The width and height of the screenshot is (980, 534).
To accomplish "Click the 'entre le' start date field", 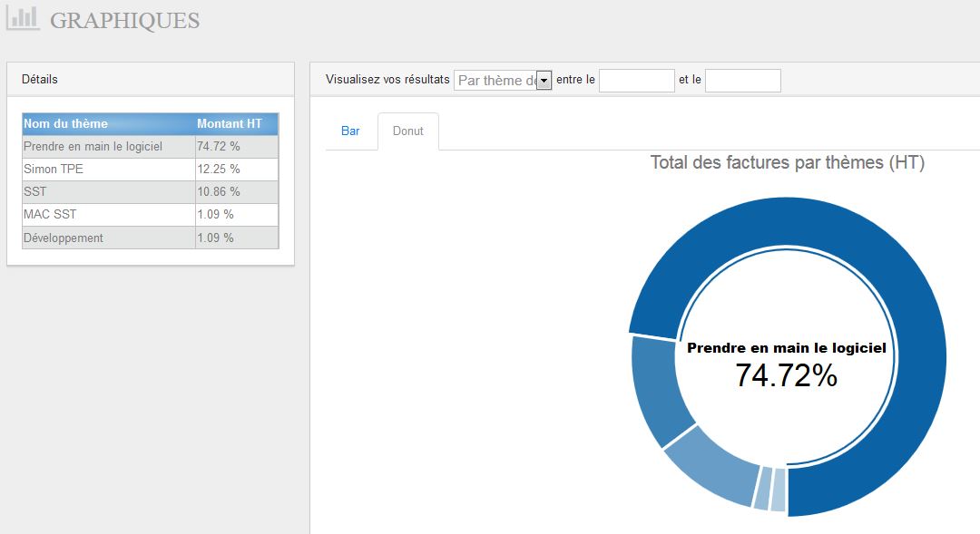I will tap(637, 81).
